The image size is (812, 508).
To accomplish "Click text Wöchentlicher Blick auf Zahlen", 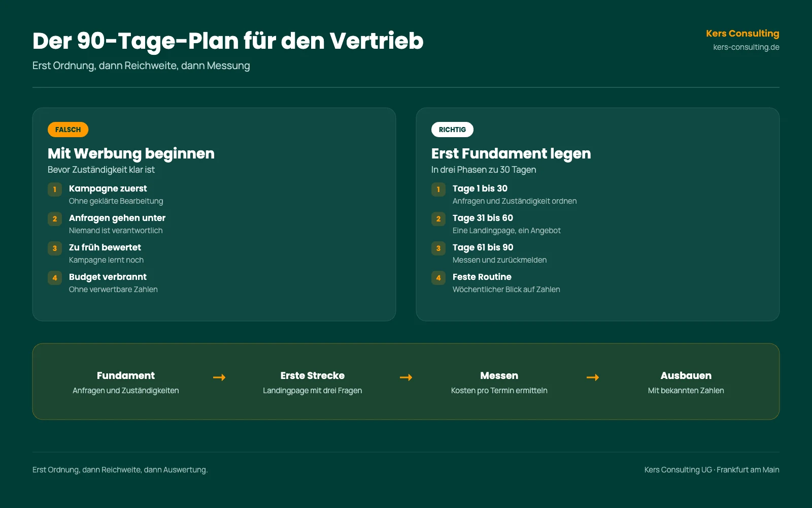I will 506,290.
